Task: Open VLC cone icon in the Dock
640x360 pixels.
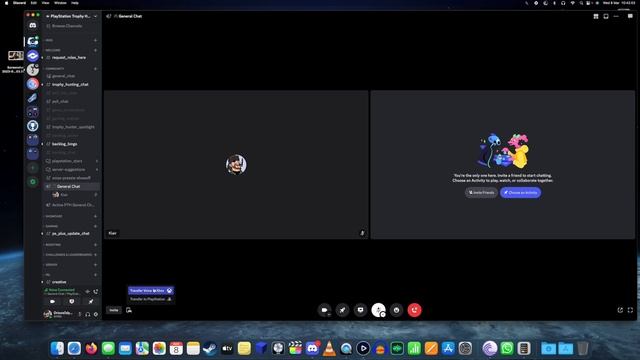Action: 329,348
